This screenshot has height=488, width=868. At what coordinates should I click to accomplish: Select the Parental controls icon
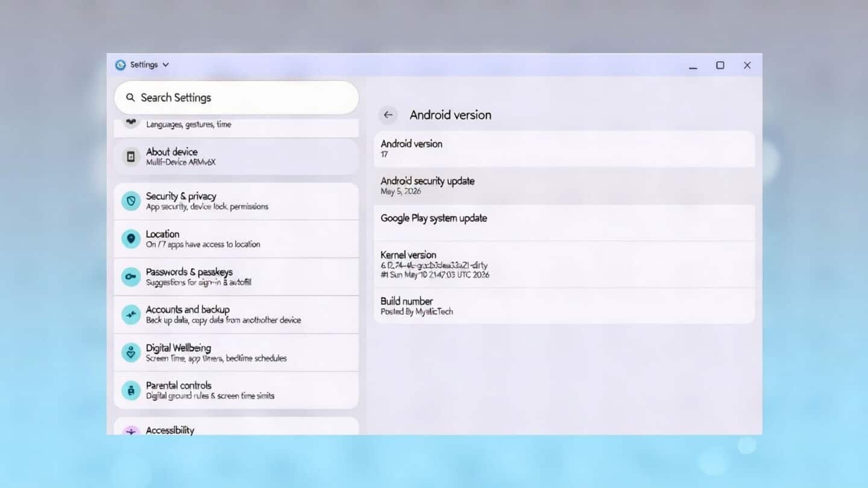131,390
